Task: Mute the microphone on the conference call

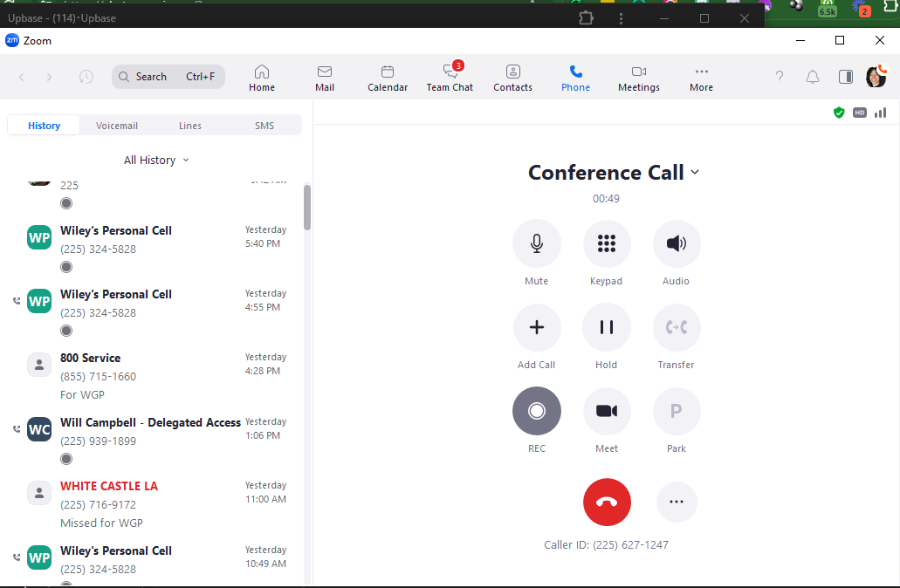Action: point(536,243)
